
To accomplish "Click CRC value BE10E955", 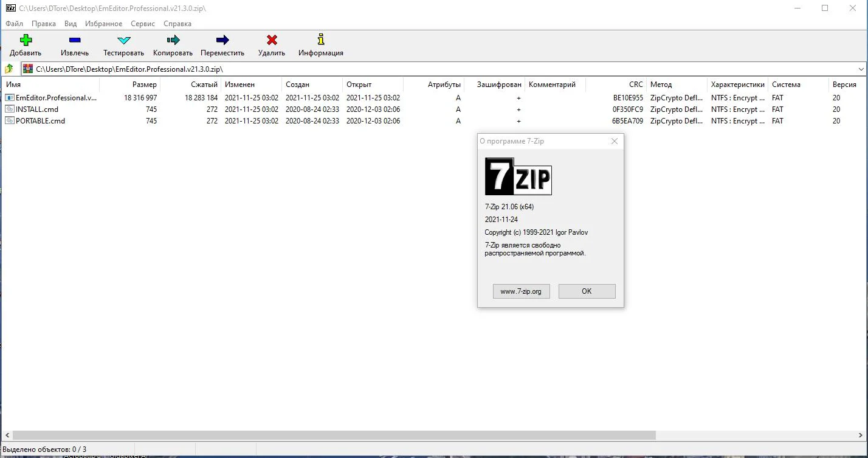I will click(x=628, y=98).
